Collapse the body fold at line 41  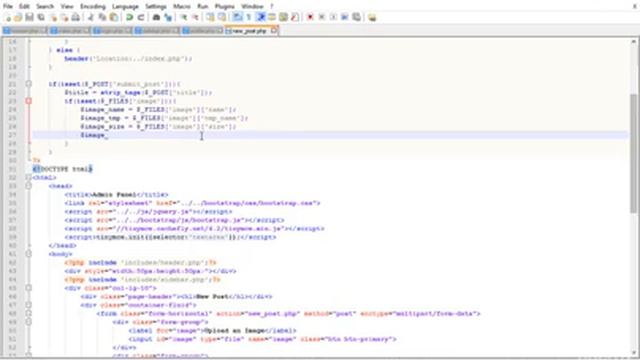[29, 254]
